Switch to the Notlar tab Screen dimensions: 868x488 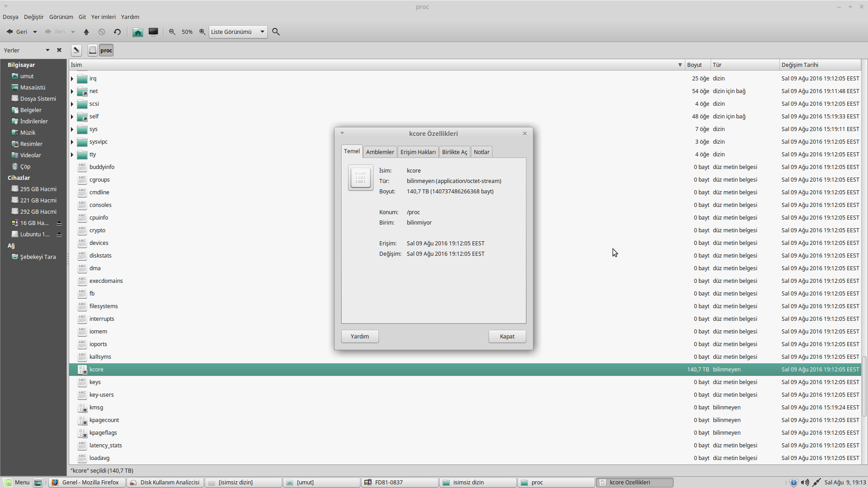click(481, 152)
